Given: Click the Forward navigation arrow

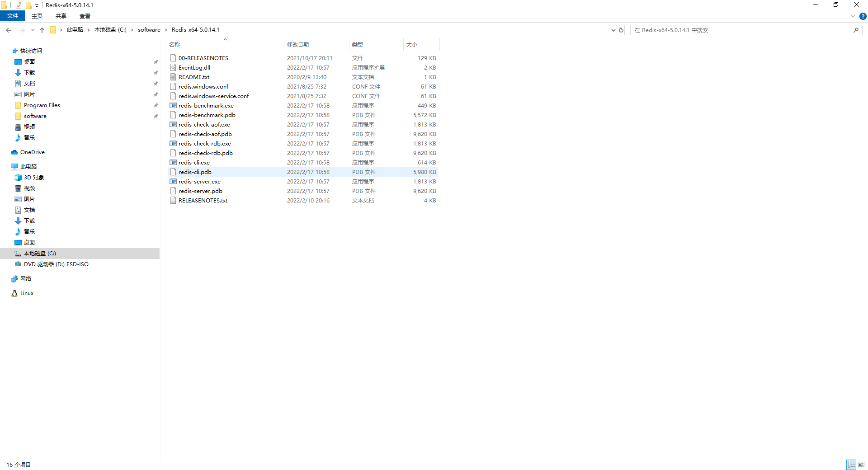Looking at the screenshot, I should [22, 30].
